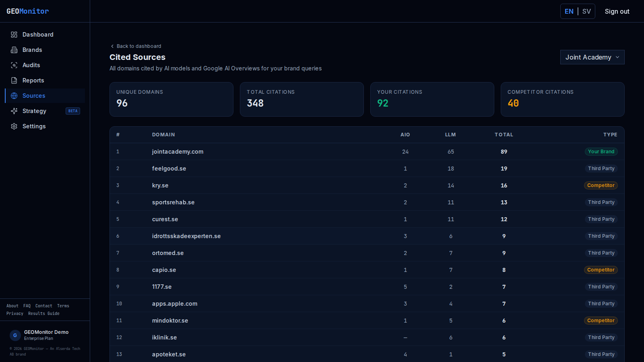Screen dimensions: 644x362
Task: Click the LLM column header
Action: (450, 135)
